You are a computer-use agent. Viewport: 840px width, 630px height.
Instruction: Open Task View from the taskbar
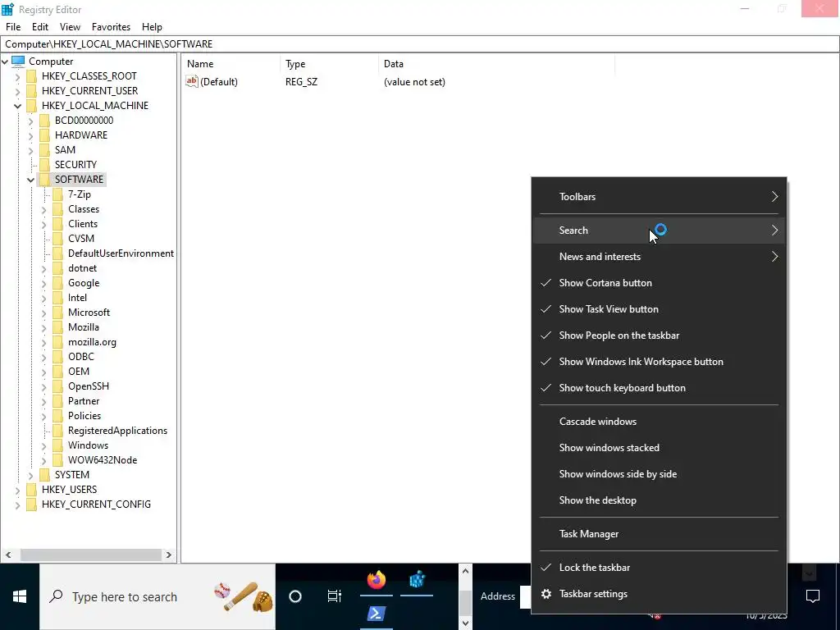[335, 596]
